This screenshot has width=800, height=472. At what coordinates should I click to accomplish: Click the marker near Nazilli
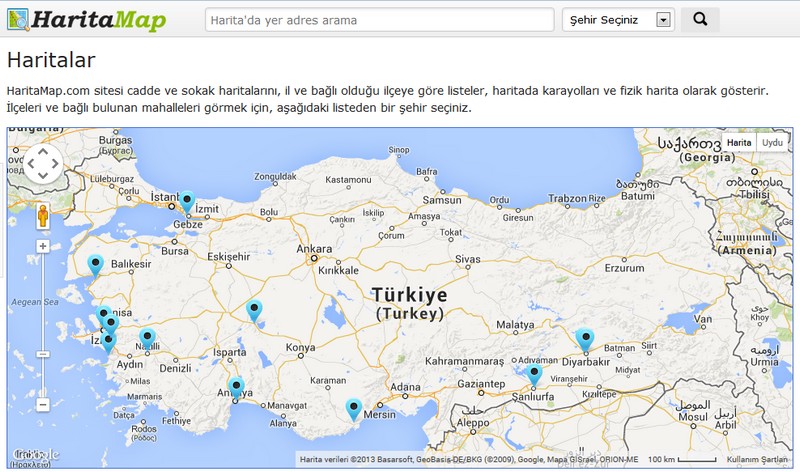[147, 340]
